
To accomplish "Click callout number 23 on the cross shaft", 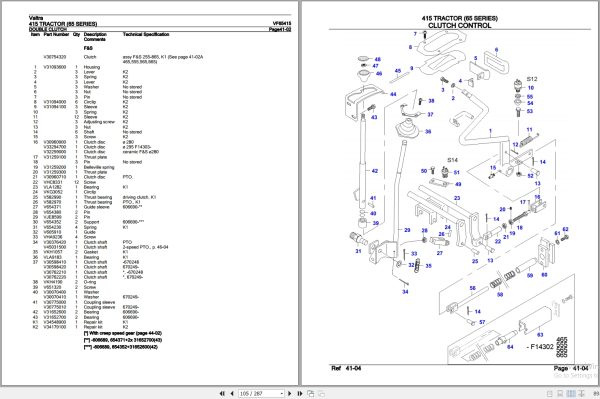I will (457, 198).
